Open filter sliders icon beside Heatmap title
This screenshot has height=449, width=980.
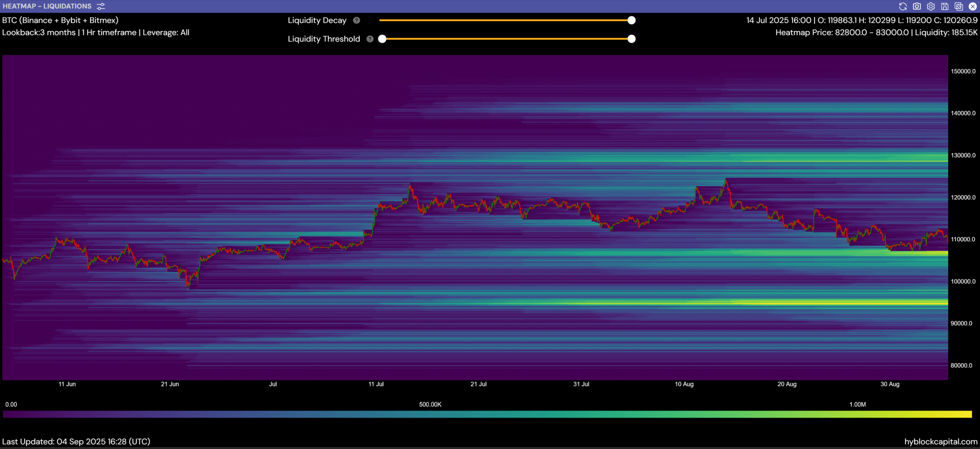point(101,6)
